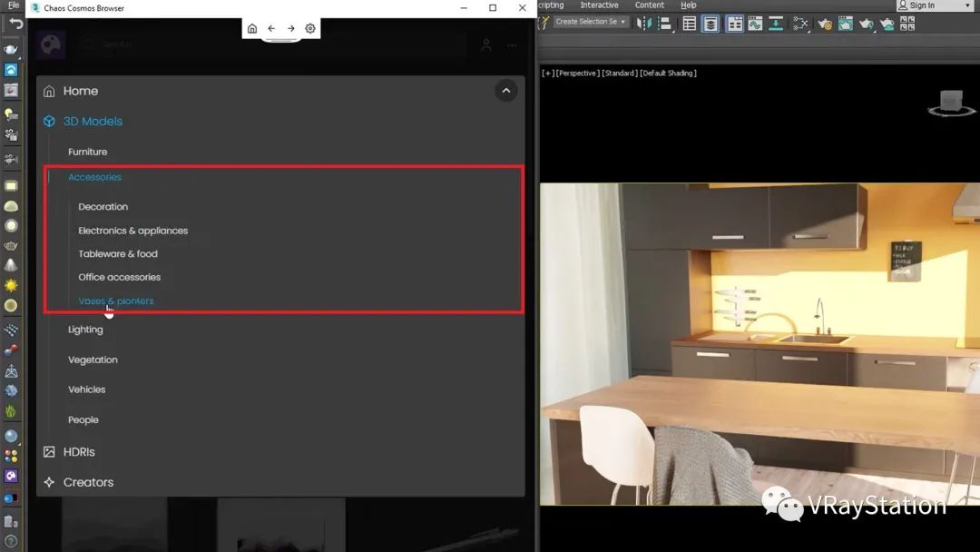Open the Create Selection Set dropdown
The image size is (980, 552).
pos(591,22)
